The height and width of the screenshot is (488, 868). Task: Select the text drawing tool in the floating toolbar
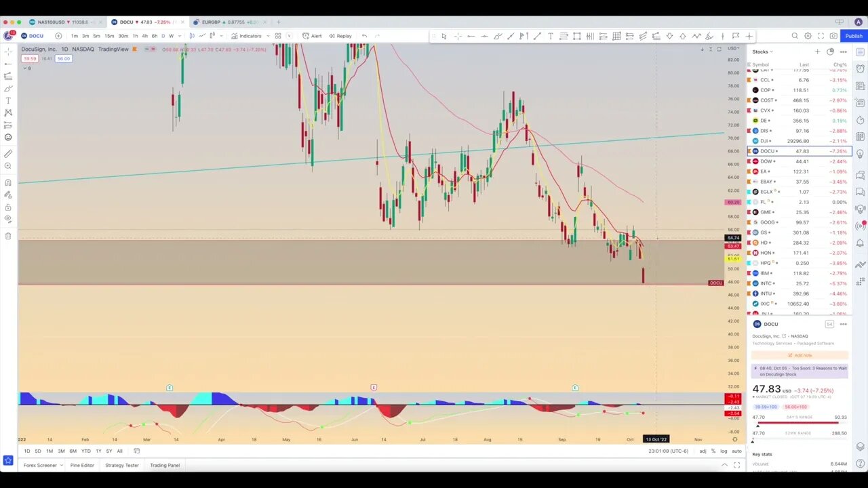(550, 36)
